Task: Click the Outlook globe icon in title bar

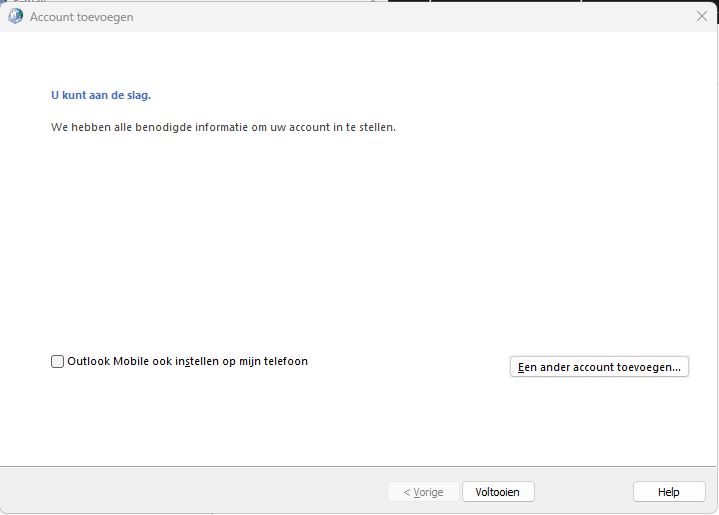Action: (16, 16)
